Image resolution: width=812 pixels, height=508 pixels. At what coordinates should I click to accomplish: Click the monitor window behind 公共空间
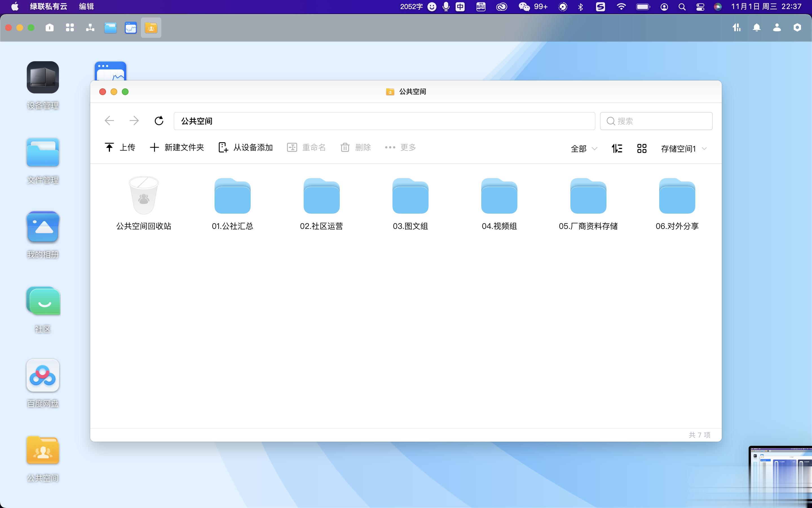[x=111, y=71]
